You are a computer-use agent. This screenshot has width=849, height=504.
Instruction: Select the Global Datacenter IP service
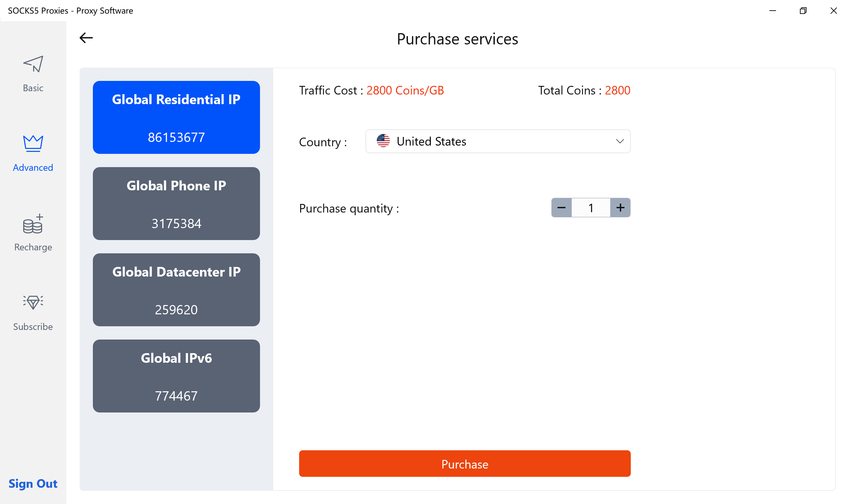(176, 290)
